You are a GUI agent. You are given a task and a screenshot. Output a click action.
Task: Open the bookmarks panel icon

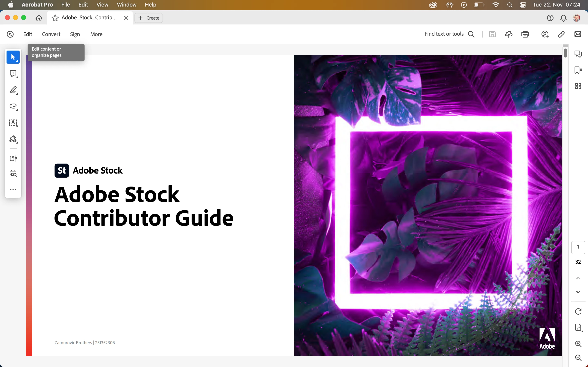[x=578, y=70]
